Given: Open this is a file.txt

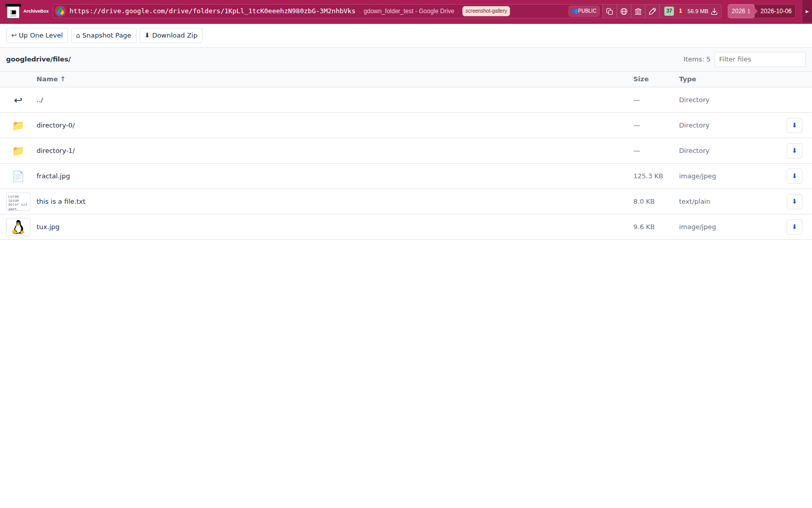Looking at the screenshot, I should pos(61,202).
